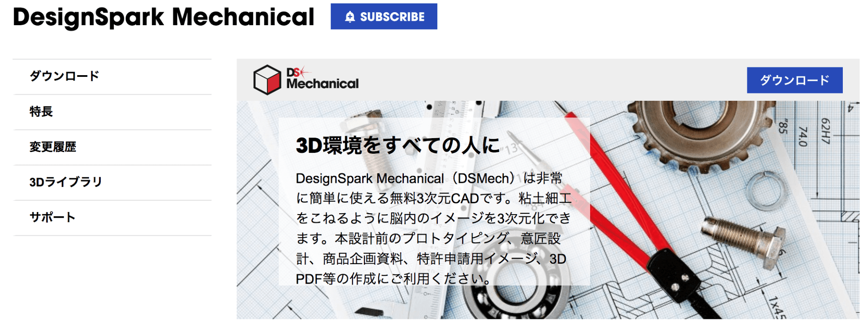The image size is (868, 331).
Task: Click the red and white cube logo icon
Action: [x=267, y=80]
